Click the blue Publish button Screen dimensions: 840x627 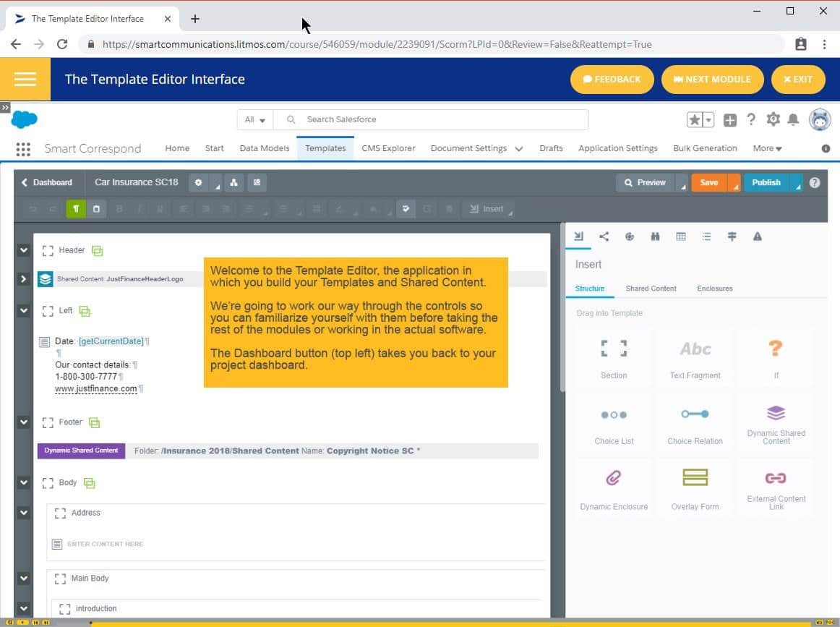pos(766,183)
